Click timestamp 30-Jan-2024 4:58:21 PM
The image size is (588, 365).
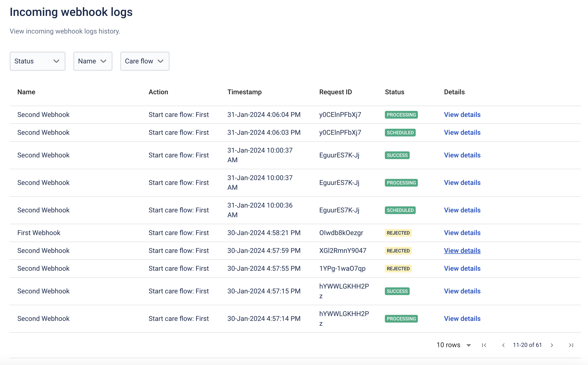pyautogui.click(x=264, y=233)
